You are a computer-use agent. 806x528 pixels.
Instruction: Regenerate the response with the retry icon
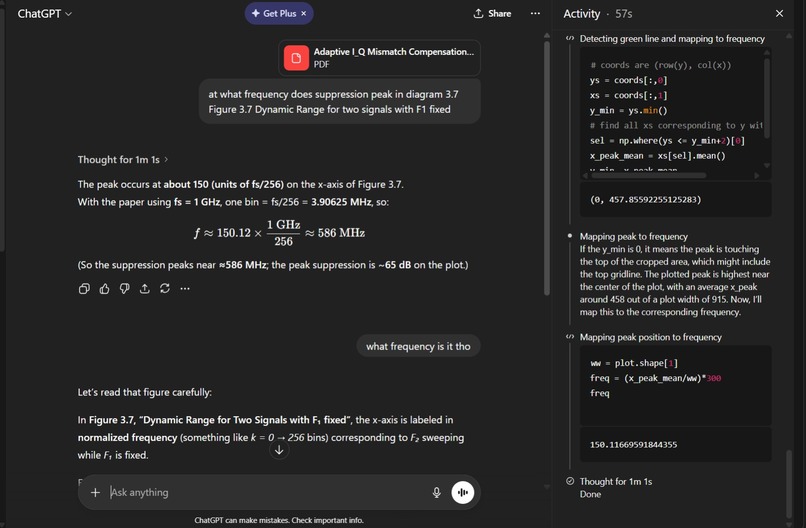164,289
